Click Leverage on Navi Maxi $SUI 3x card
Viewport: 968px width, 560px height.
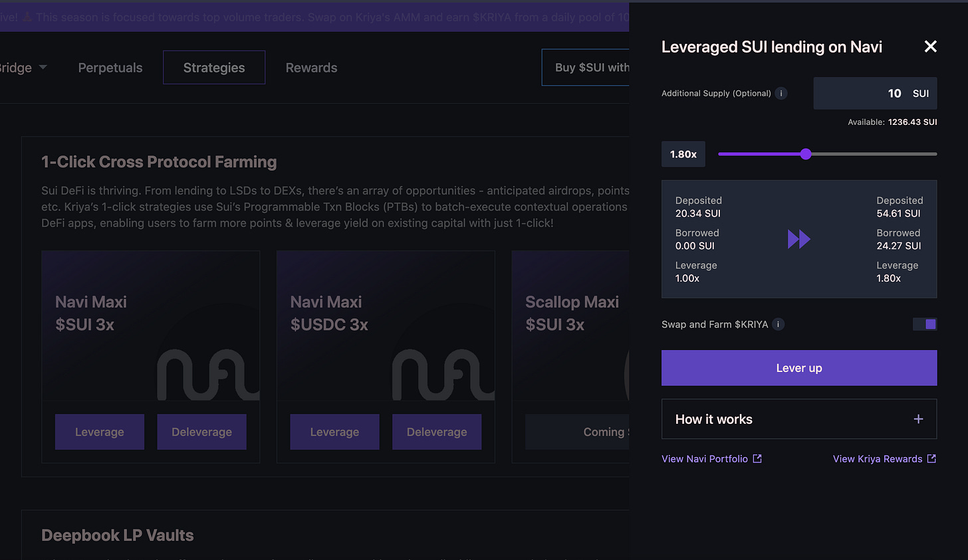pyautogui.click(x=100, y=432)
